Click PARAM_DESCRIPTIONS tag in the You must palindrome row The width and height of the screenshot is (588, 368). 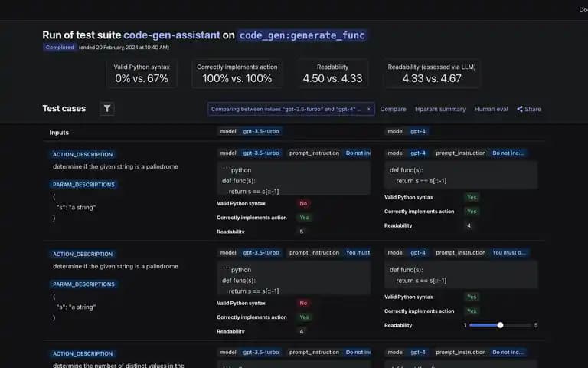coord(83,284)
